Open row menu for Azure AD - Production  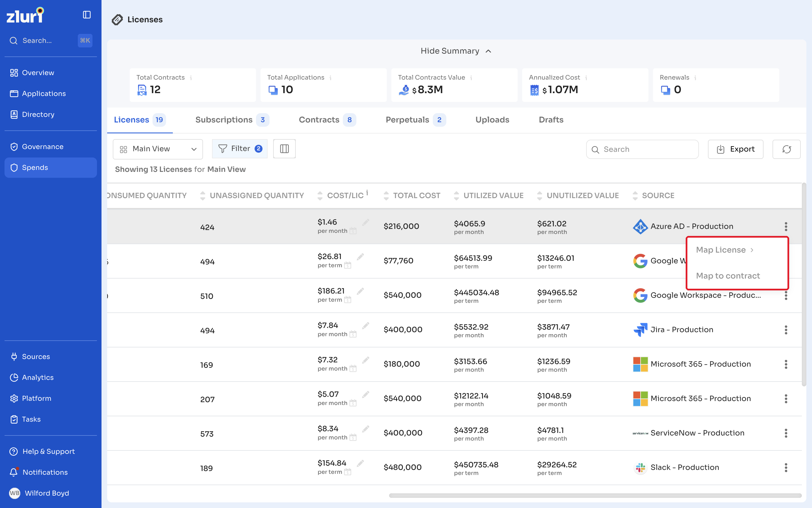[x=786, y=226]
